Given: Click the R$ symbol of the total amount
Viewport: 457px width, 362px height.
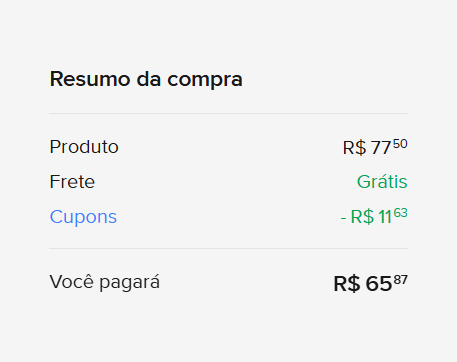Looking at the screenshot, I should 347,284.
